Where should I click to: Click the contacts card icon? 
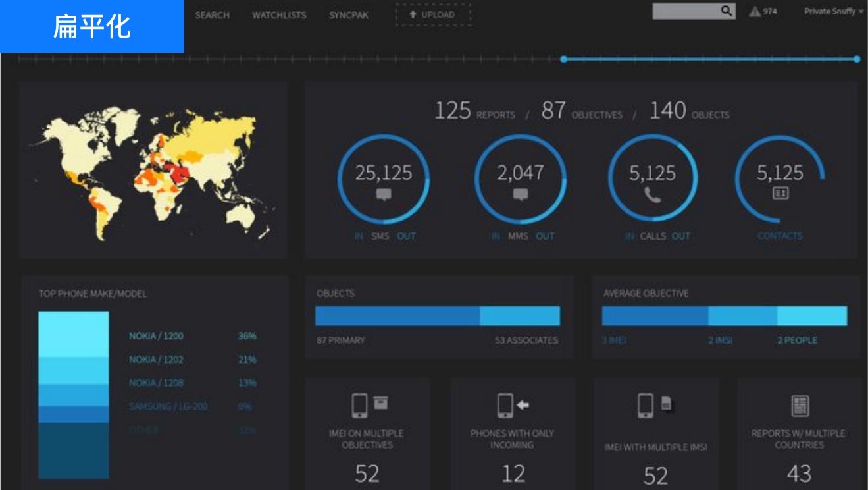pyautogui.click(x=780, y=194)
